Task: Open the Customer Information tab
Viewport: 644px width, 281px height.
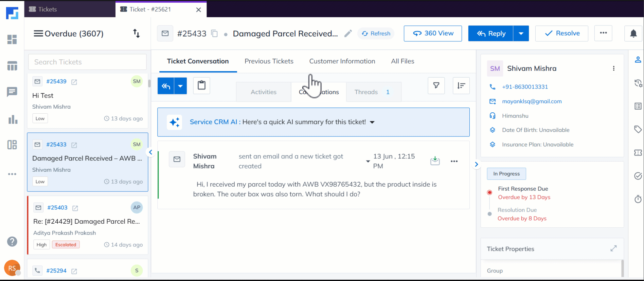Action: click(342, 61)
